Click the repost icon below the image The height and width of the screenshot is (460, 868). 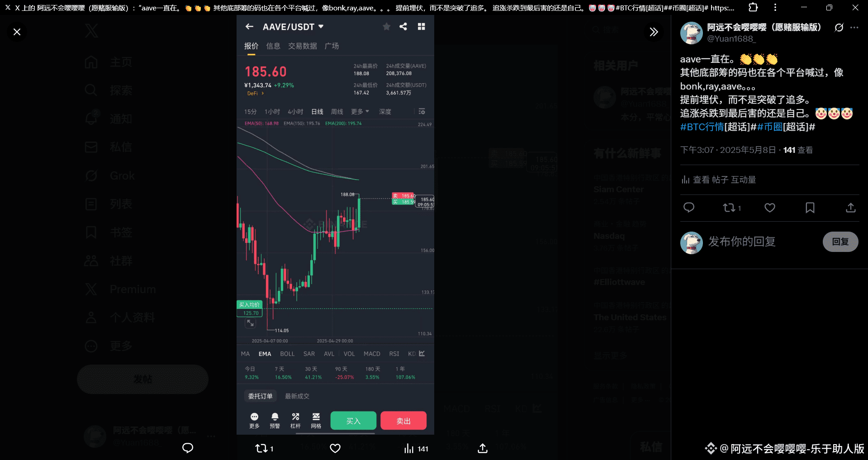tap(264, 448)
